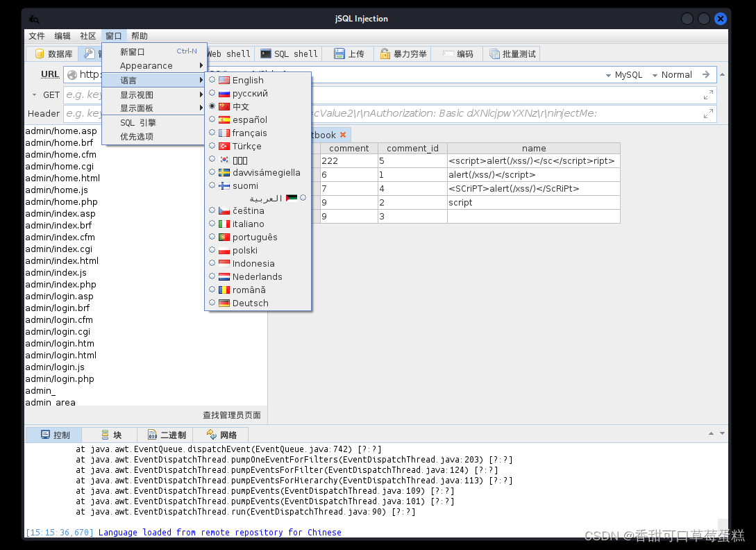Select русский language radio button
756x550 pixels.
click(212, 92)
